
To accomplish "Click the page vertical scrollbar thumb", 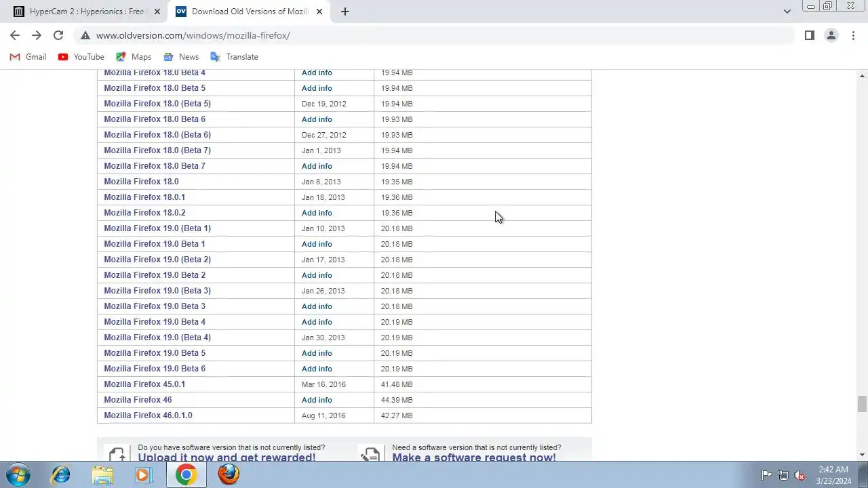I will point(862,404).
